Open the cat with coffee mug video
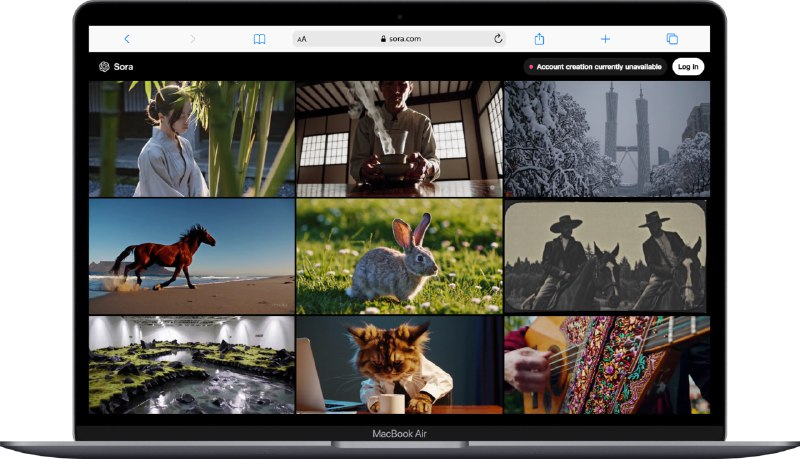 pos(399,365)
